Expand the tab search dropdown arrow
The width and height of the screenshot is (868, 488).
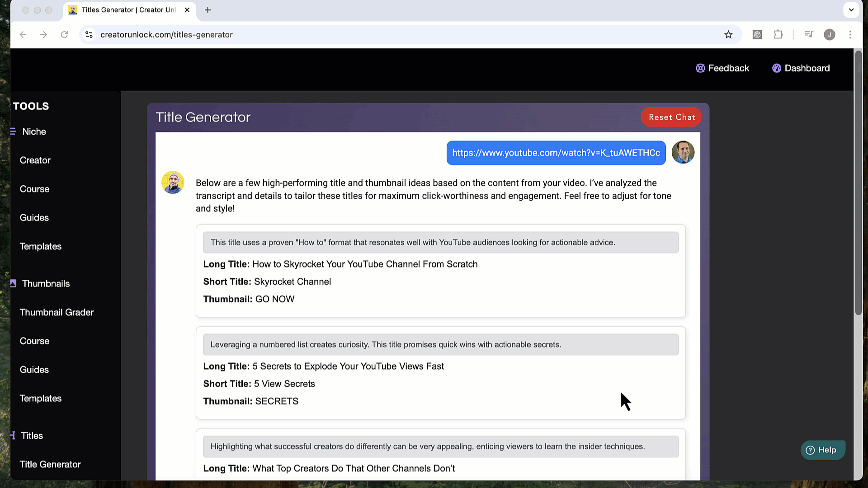pyautogui.click(x=851, y=10)
